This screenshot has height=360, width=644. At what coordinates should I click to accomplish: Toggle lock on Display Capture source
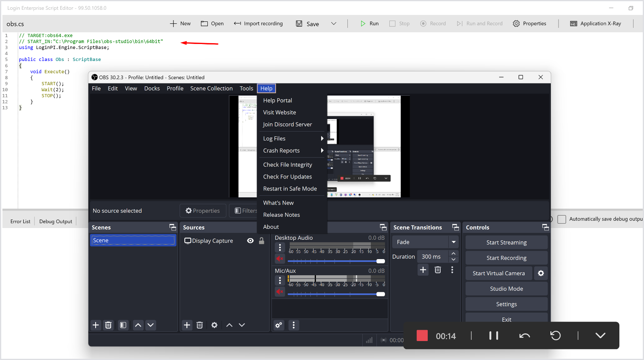coord(261,241)
